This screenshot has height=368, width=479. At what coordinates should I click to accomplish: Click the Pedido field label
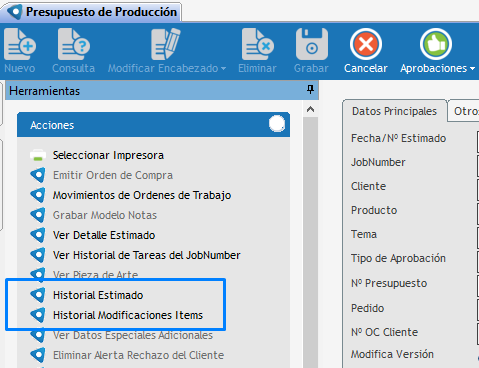(x=367, y=308)
